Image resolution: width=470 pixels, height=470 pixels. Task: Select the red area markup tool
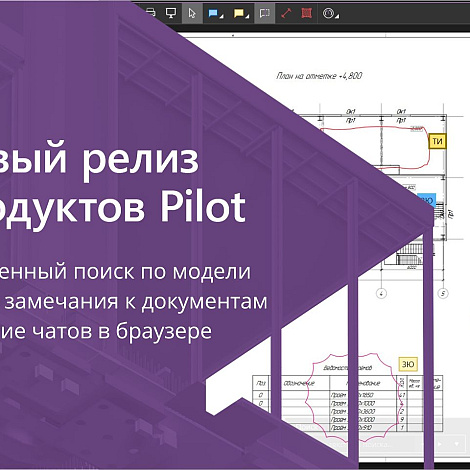click(x=306, y=13)
